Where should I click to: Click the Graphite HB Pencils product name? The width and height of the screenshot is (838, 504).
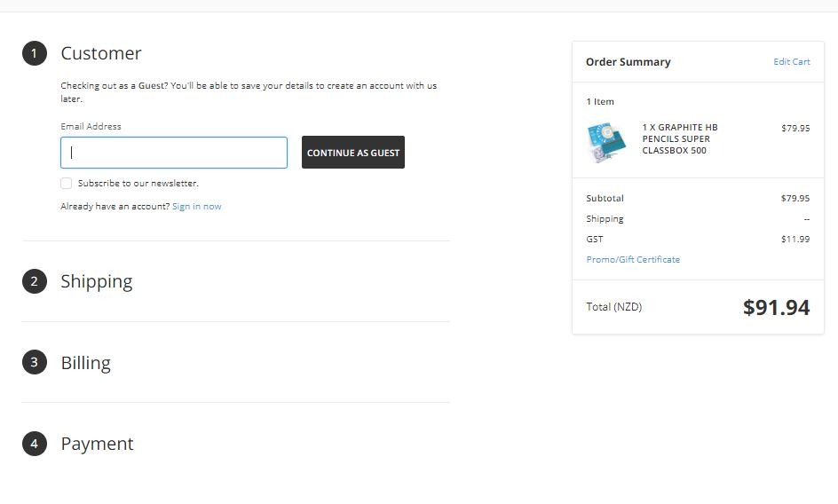point(679,139)
